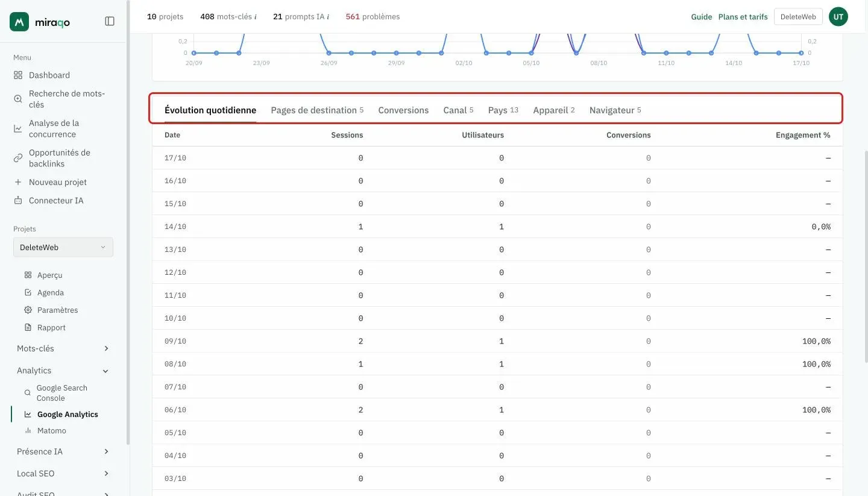868x496 pixels.
Task: Click the info icon next to prompts IA
Action: pos(328,17)
